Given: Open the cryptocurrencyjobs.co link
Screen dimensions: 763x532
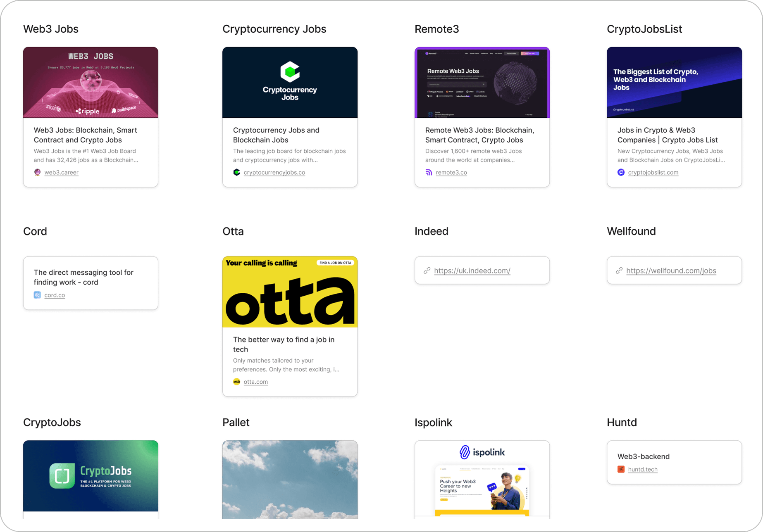Looking at the screenshot, I should (x=274, y=172).
